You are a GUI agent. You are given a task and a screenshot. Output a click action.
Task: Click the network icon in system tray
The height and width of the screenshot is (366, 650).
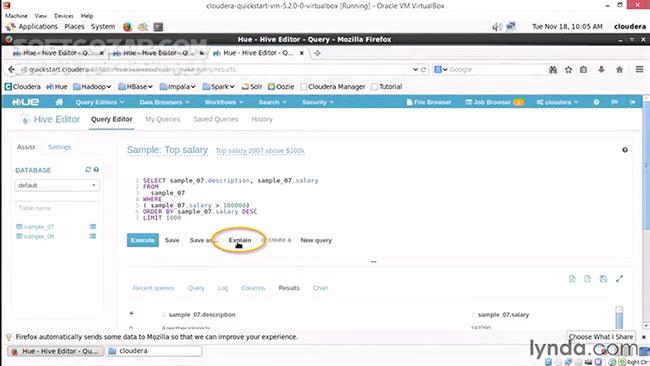511,27
